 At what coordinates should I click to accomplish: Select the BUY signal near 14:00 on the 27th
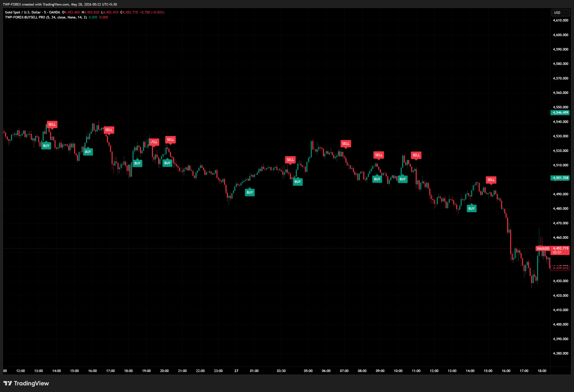pos(472,209)
